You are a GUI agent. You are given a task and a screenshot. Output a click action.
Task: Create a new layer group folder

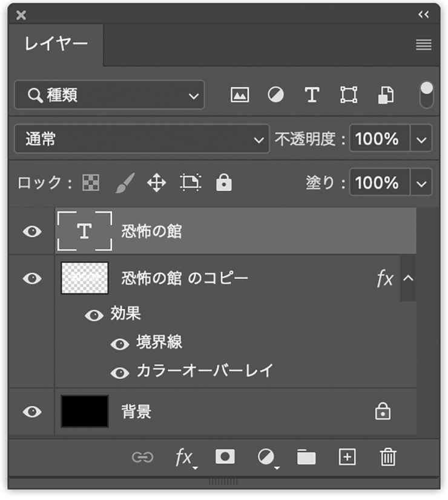click(306, 457)
